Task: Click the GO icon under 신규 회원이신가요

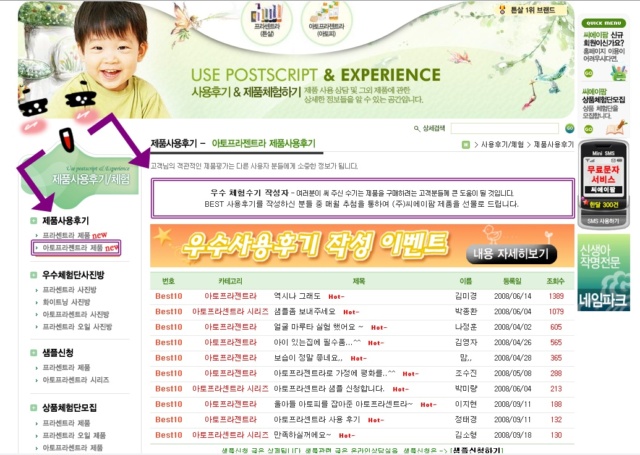Action: pyautogui.click(x=588, y=73)
